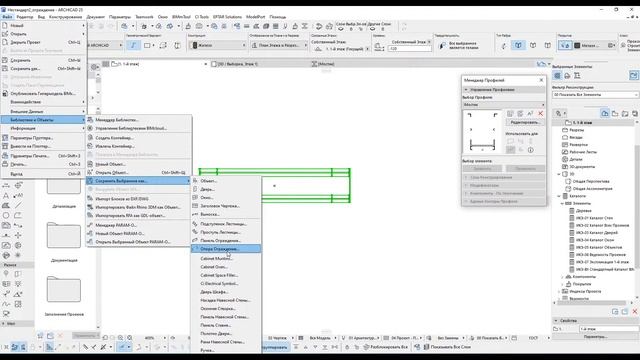Viewport: 640px width, 360px height.
Task: Open the Teamwork menu
Action: point(144,17)
